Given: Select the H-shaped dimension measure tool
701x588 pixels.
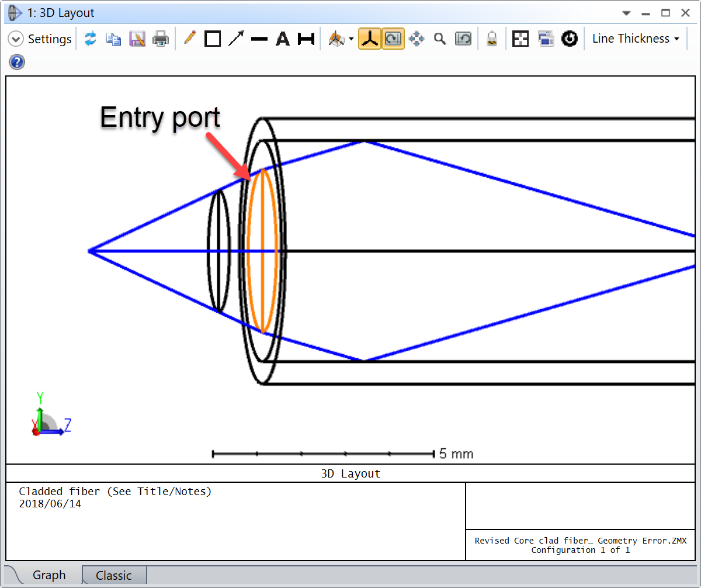Looking at the screenshot, I should point(306,39).
